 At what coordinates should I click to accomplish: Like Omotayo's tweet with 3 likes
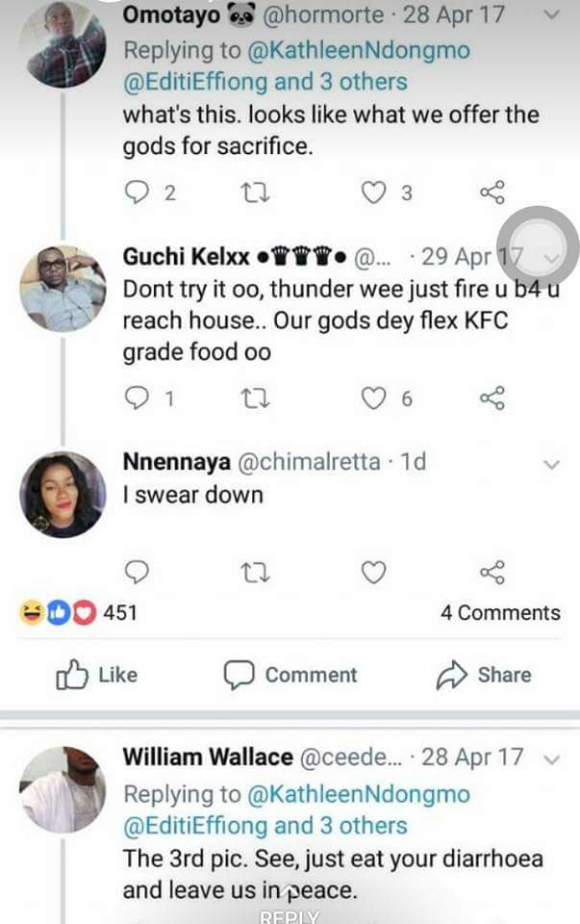[x=373, y=192]
